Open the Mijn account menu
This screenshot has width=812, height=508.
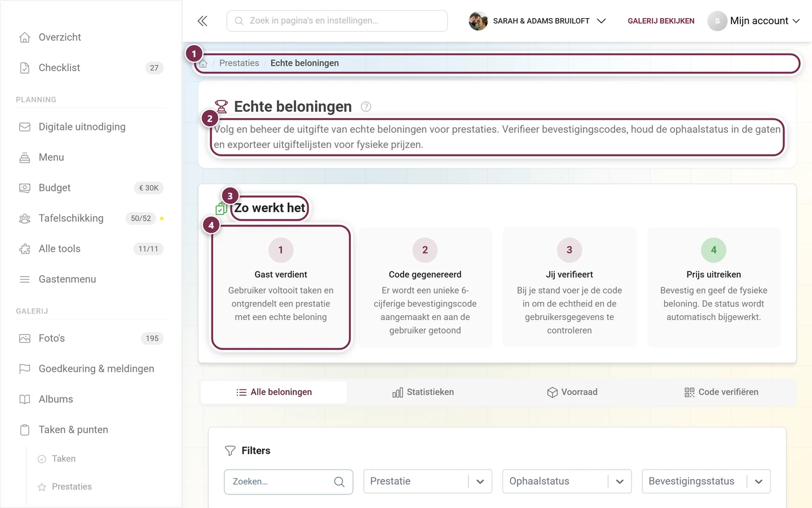pos(754,21)
